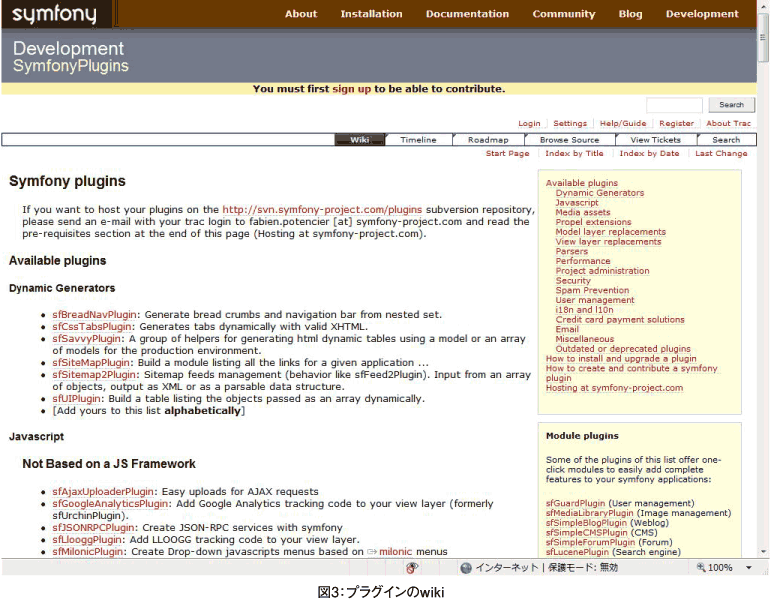Viewport: 771px width, 603px height.
Task: Open the Installation menu item
Action: (x=371, y=14)
